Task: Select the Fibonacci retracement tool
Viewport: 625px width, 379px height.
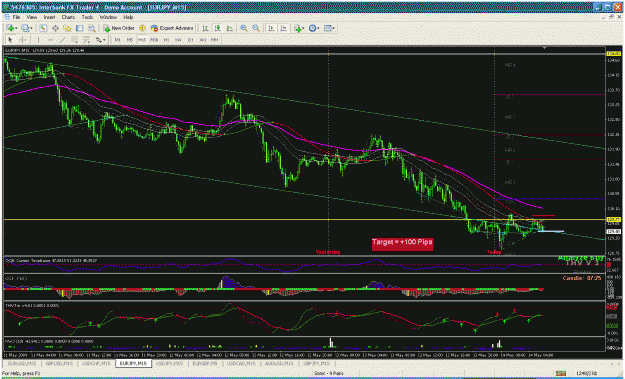Action: point(86,39)
